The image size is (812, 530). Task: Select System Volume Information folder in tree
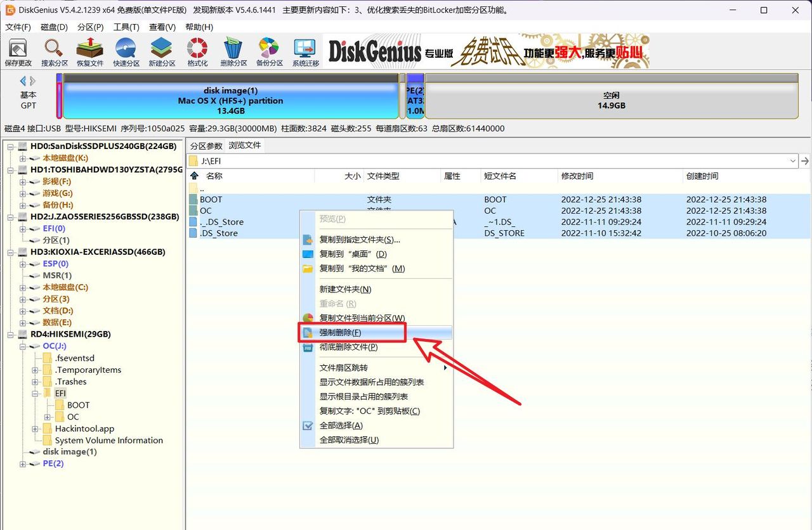coord(108,441)
